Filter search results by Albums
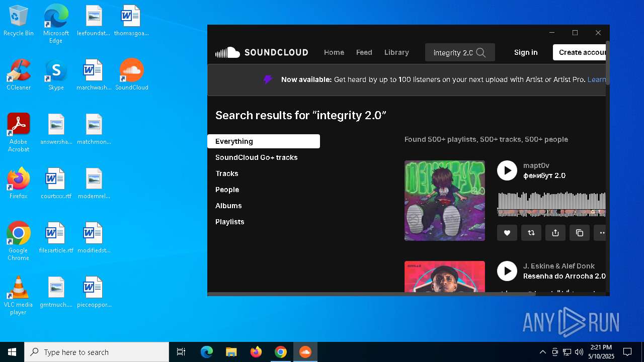644x362 pixels. (x=228, y=206)
